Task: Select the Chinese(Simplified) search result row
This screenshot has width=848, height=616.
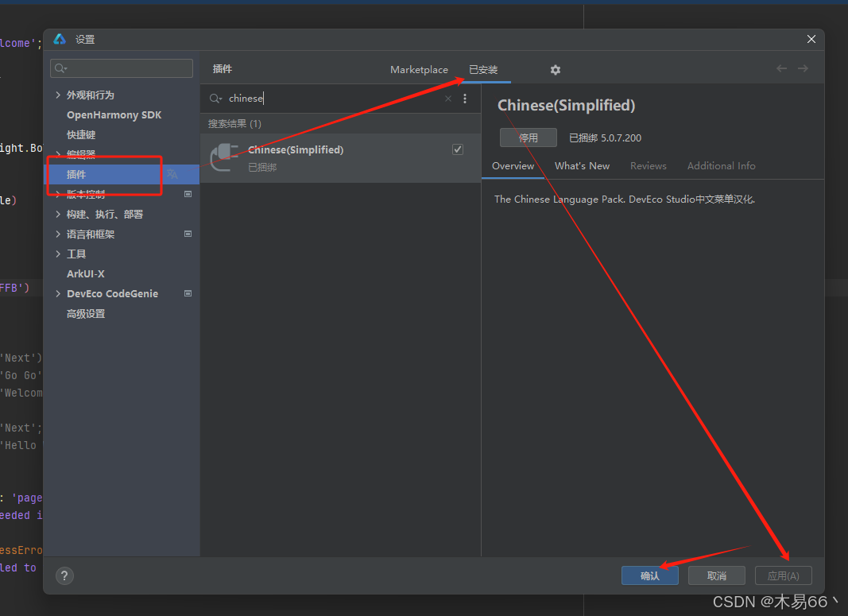Action: [x=340, y=158]
